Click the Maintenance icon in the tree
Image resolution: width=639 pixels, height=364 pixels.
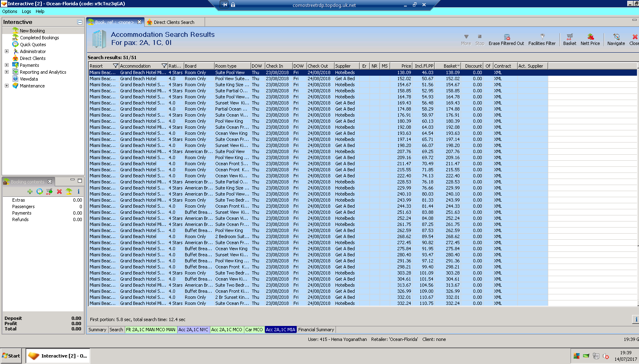coord(15,86)
